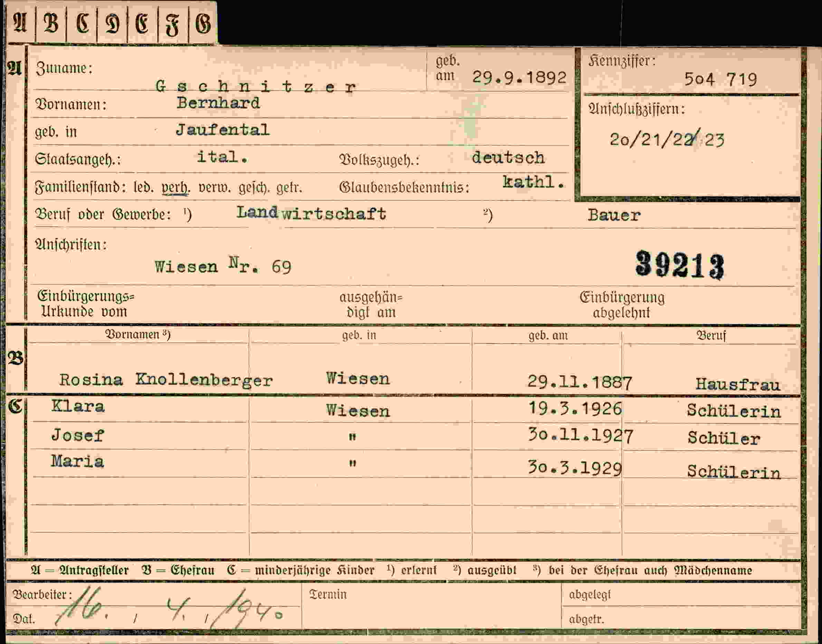Click the Anschlußziffern label

637,109
